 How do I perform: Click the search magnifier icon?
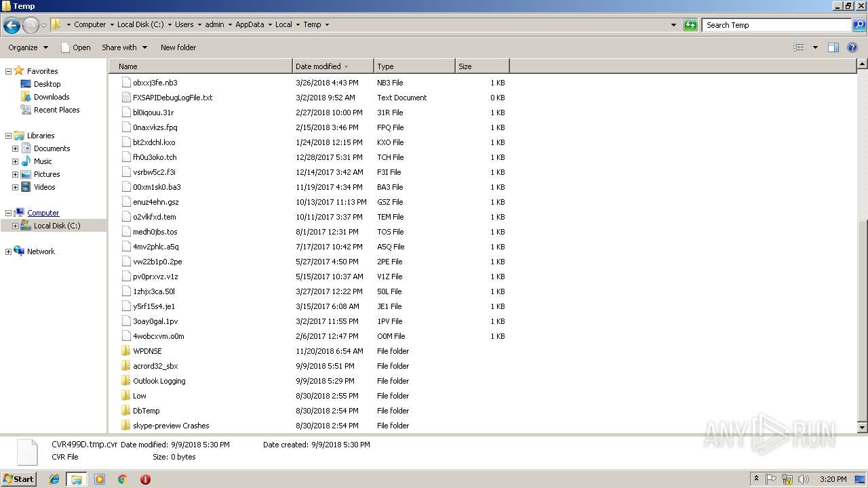coord(859,25)
